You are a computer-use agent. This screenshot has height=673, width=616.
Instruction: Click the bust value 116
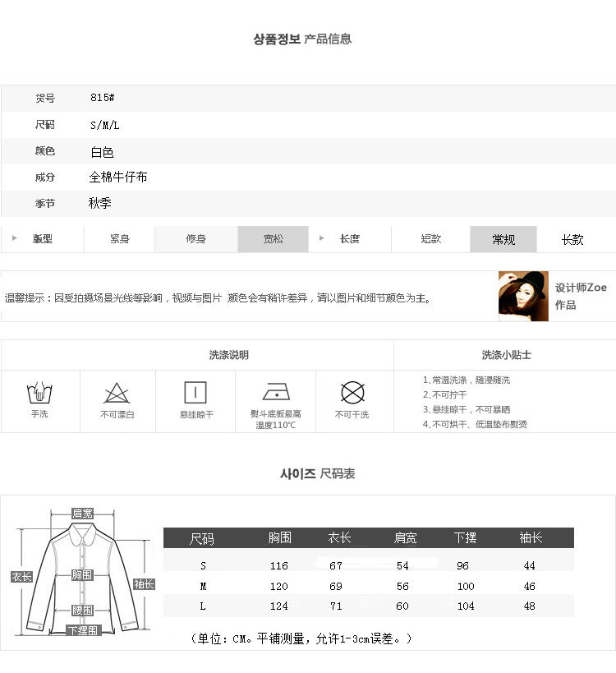278,565
